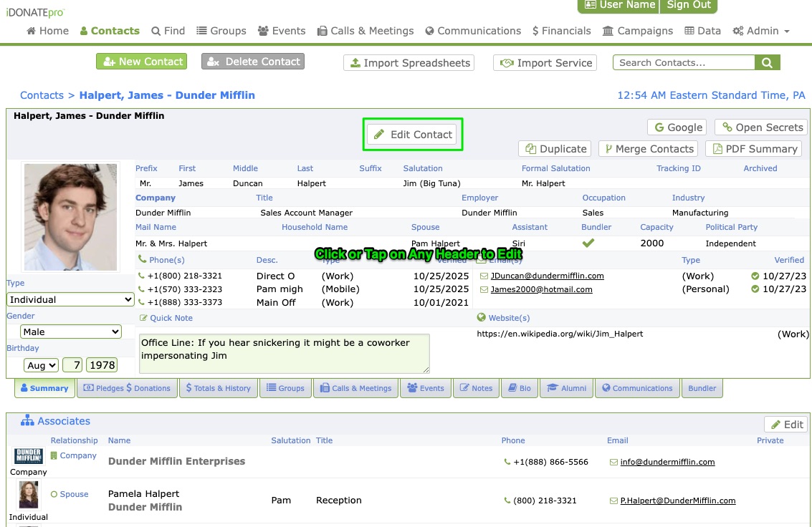Open Events in top navigation
This screenshot has height=527, width=812.
[282, 31]
